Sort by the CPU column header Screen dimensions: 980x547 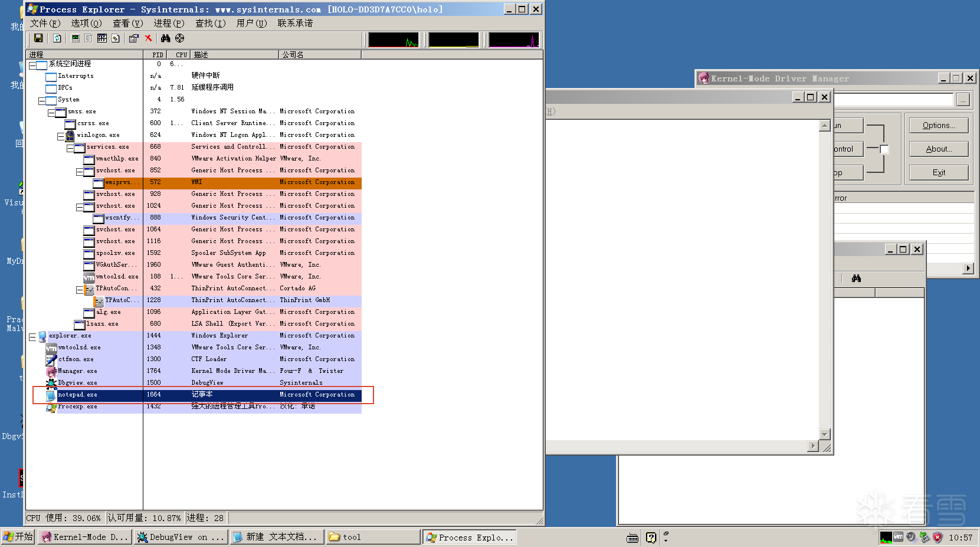[x=178, y=55]
